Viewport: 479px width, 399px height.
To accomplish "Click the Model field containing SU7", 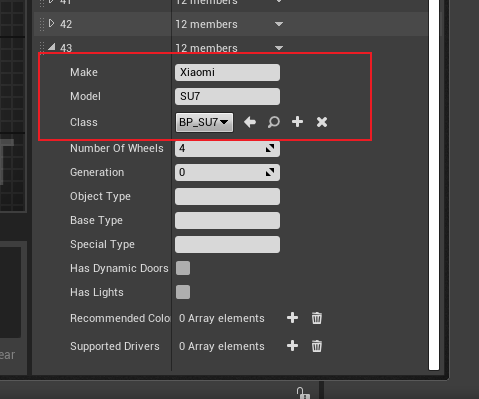I will click(x=227, y=96).
